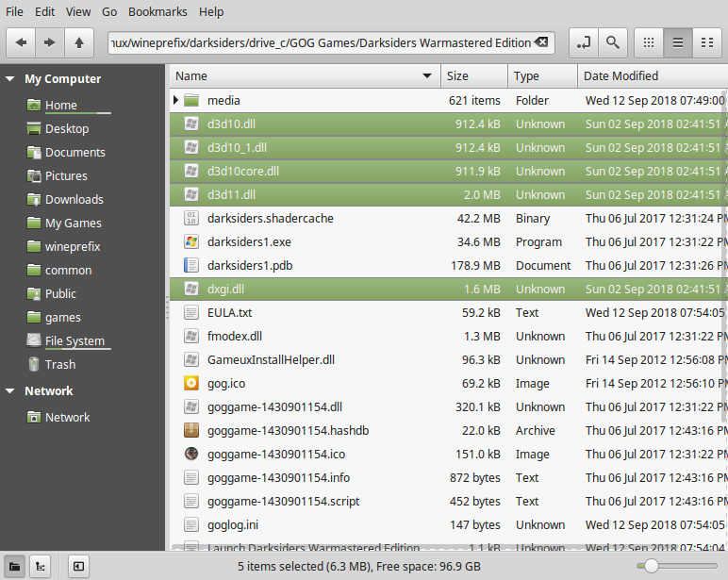Clear the location bar text
Viewport: 728px width, 580px height.
(541, 42)
